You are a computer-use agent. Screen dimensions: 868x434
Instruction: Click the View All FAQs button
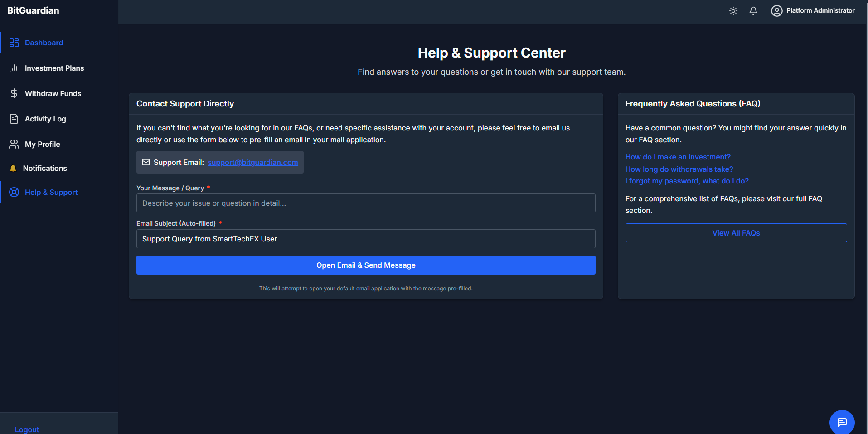pos(736,233)
